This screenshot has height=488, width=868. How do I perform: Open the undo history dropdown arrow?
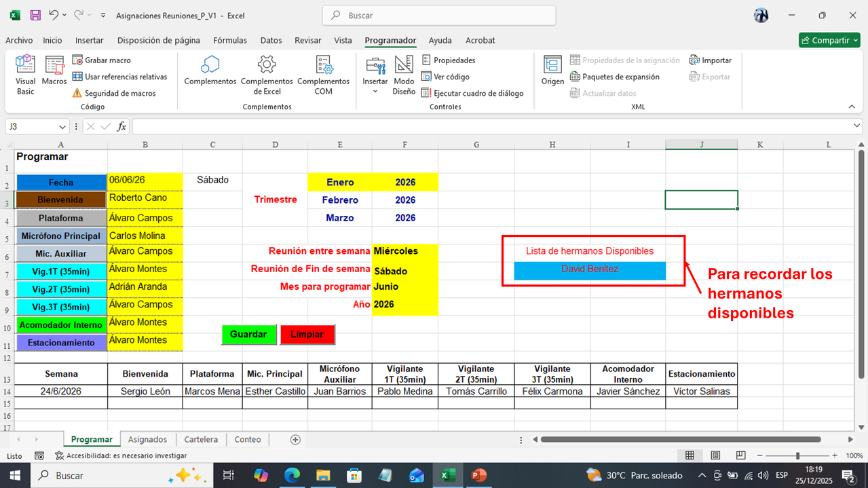click(x=64, y=15)
